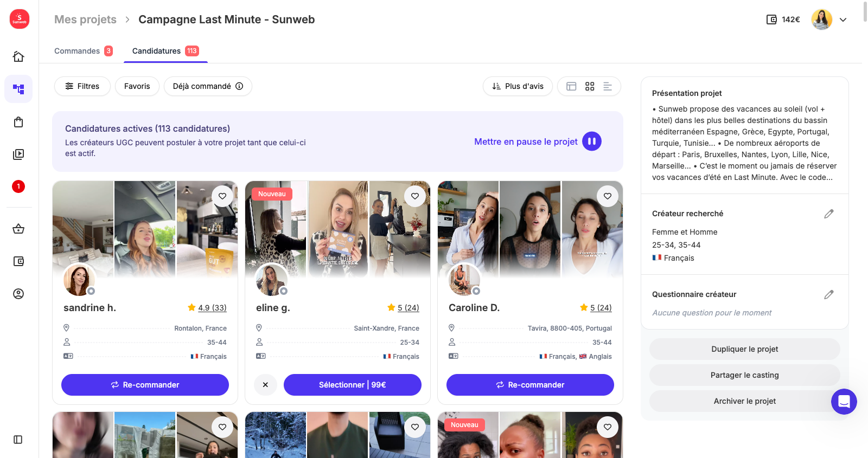Screen dimensions: 868x458
Task: Toggle the Favoris filter
Action: [137, 86]
